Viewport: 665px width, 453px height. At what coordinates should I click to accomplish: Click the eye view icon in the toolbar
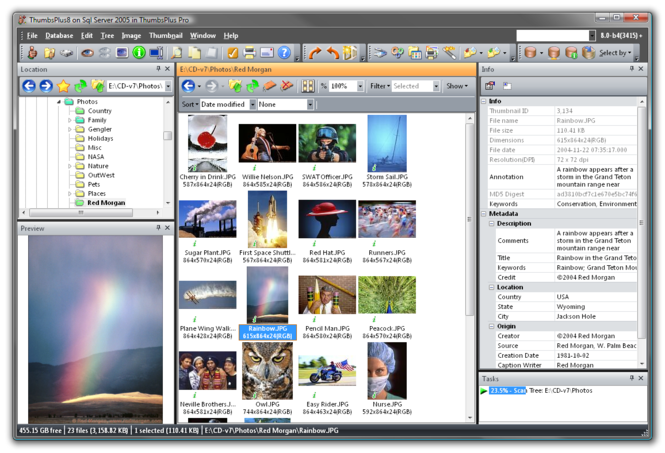tap(87, 53)
